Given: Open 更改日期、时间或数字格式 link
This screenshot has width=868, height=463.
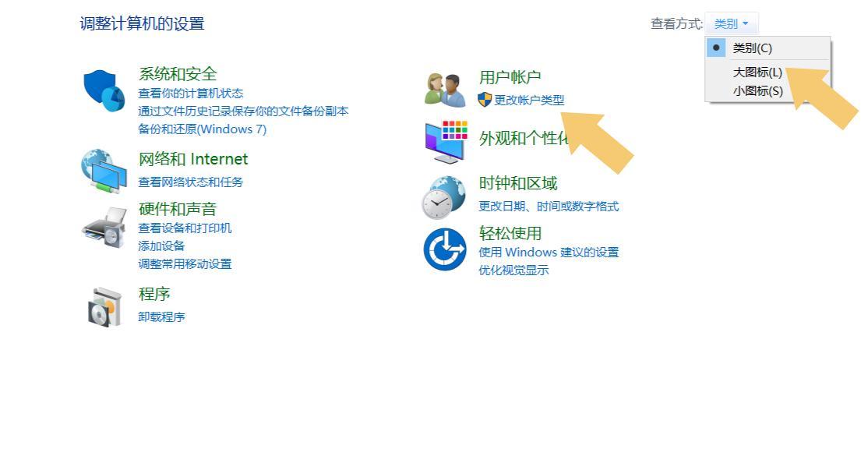Looking at the screenshot, I should pos(549,207).
